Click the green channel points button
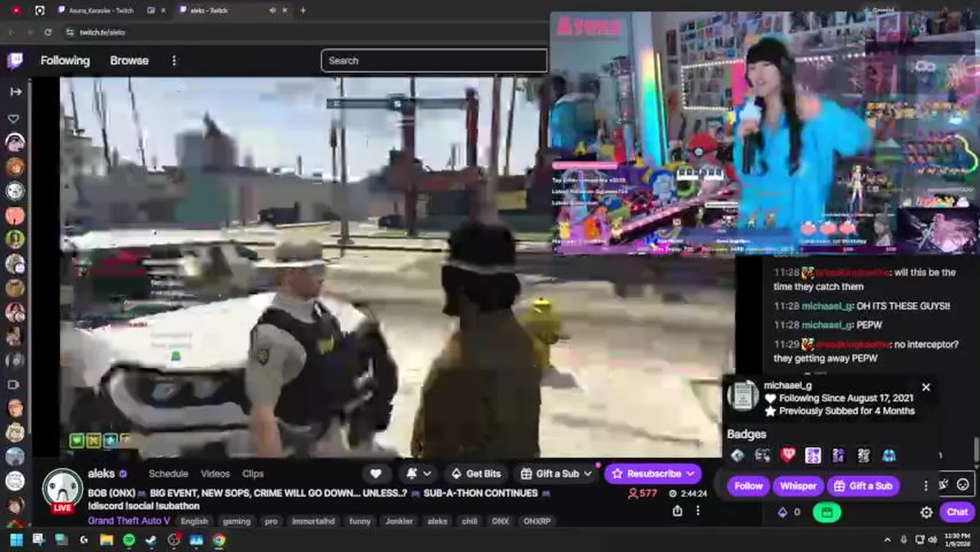Image resolution: width=980 pixels, height=552 pixels. click(x=827, y=512)
